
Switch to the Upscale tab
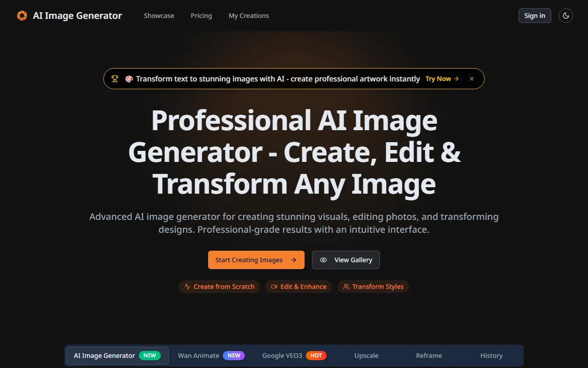tap(366, 356)
